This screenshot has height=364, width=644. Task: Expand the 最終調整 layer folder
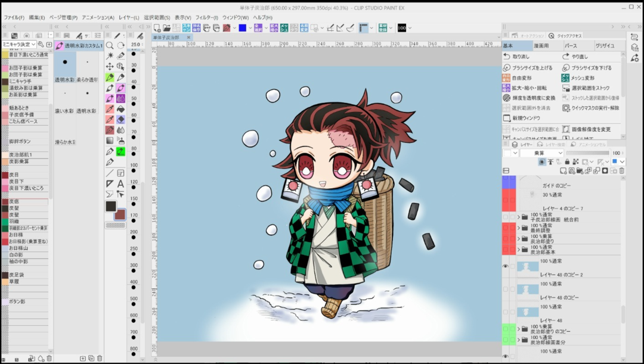(x=519, y=228)
